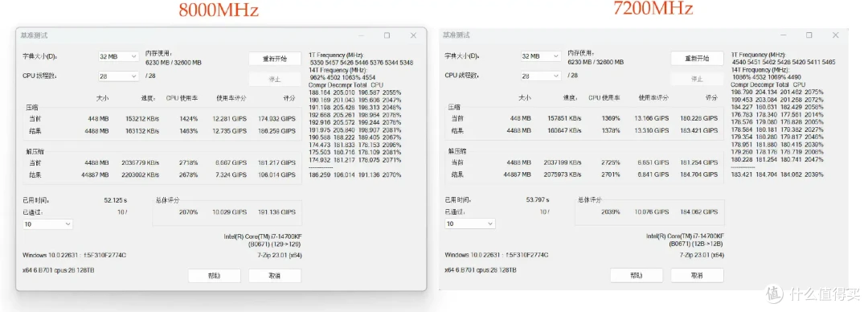Open the passes count dropdown in the 8000MHz window
Viewport: 868px width, 312px height.
click(47, 224)
